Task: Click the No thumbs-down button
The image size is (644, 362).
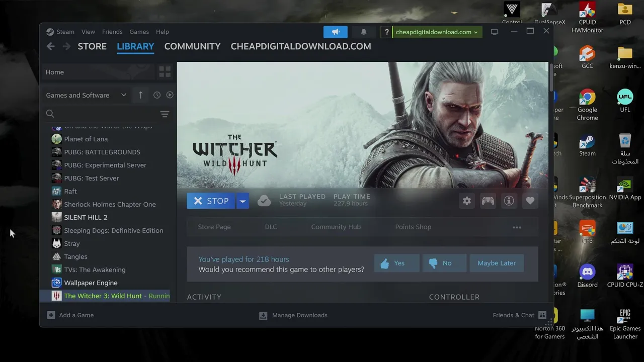Action: click(x=444, y=263)
